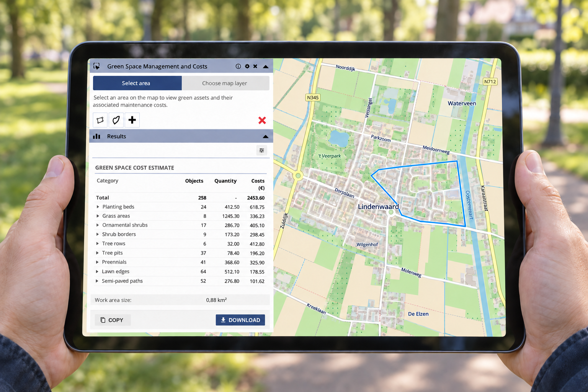This screenshot has height=392, width=588.
Task: Click the Total objects value 258
Action: pos(202,198)
